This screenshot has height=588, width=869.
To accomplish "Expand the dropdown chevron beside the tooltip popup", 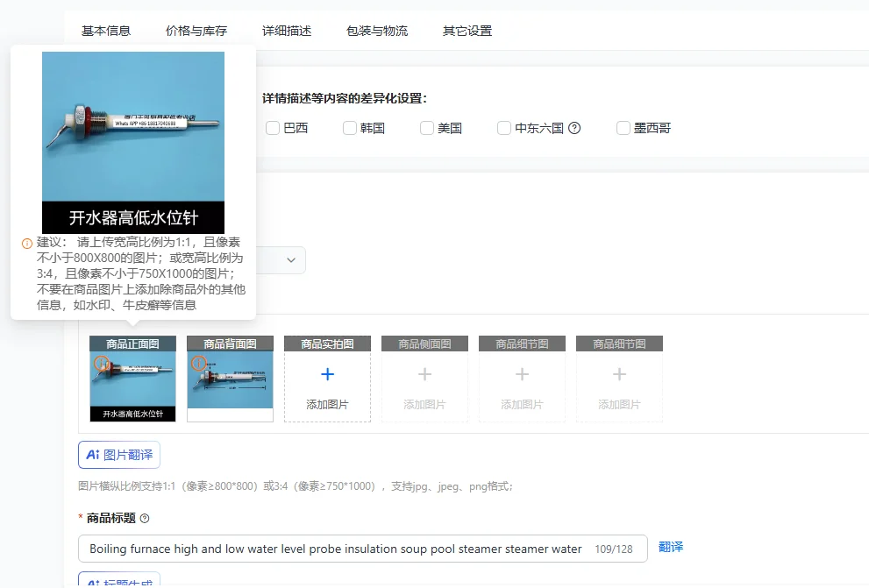I will pos(291,260).
